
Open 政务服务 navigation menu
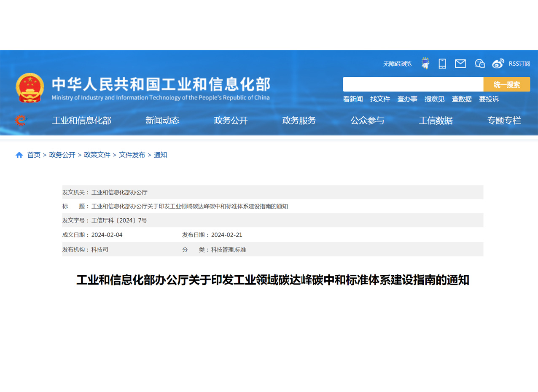pyautogui.click(x=299, y=121)
